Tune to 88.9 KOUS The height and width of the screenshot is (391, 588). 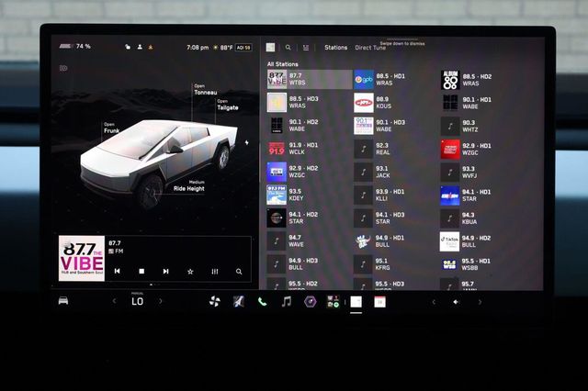pyautogui.click(x=396, y=103)
